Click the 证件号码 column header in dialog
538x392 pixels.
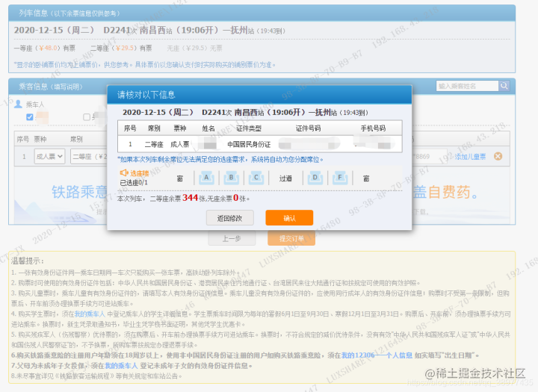pyautogui.click(x=308, y=128)
